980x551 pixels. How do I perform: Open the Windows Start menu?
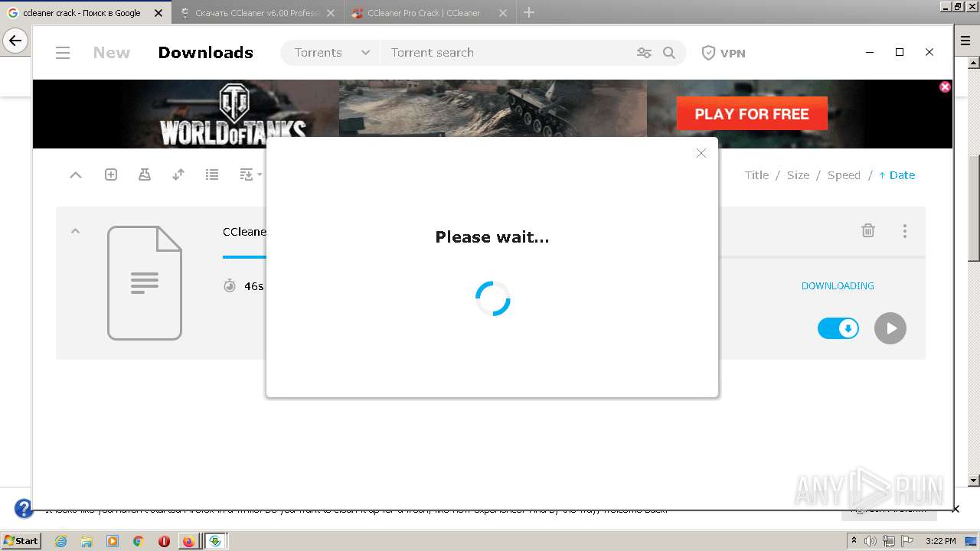click(21, 540)
